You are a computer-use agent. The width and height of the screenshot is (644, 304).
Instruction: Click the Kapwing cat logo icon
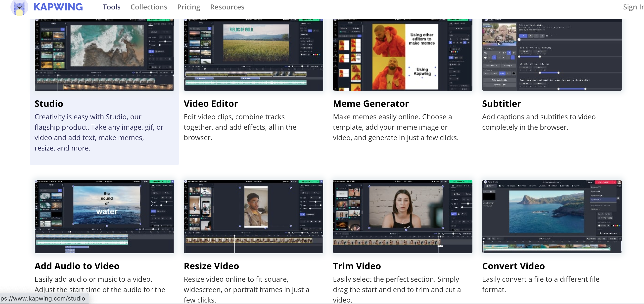click(19, 7)
